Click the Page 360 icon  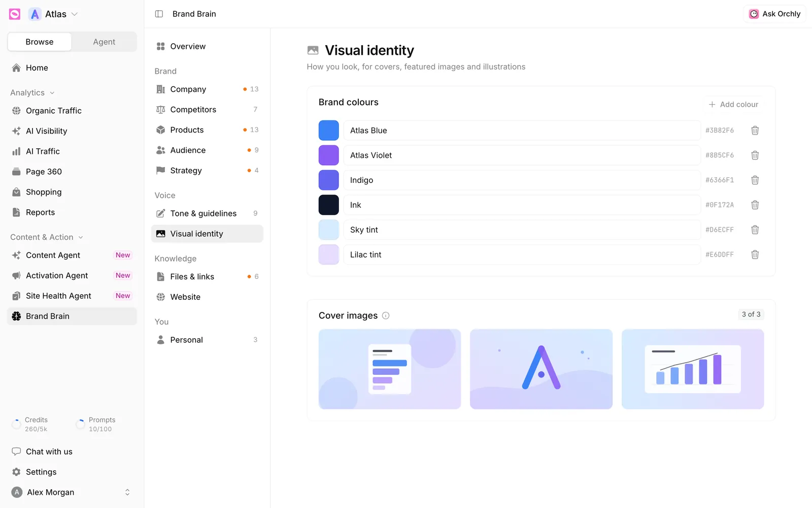click(x=16, y=172)
